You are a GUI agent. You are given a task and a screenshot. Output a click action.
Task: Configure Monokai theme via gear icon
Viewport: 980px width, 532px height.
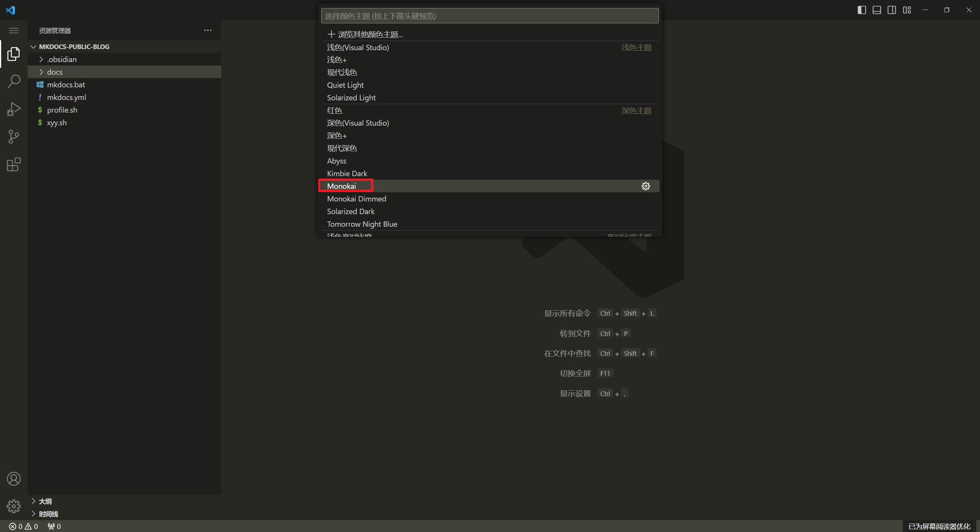coord(646,186)
